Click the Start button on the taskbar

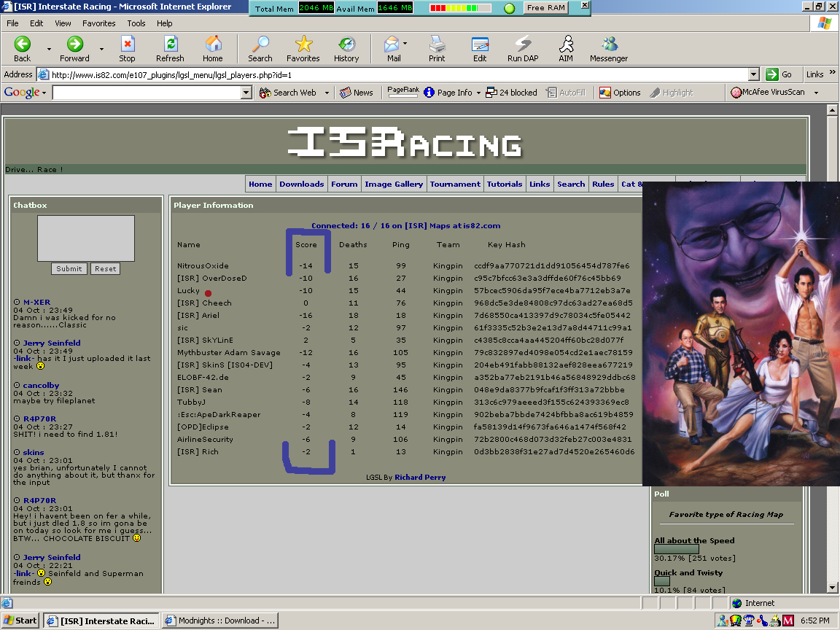(x=20, y=621)
